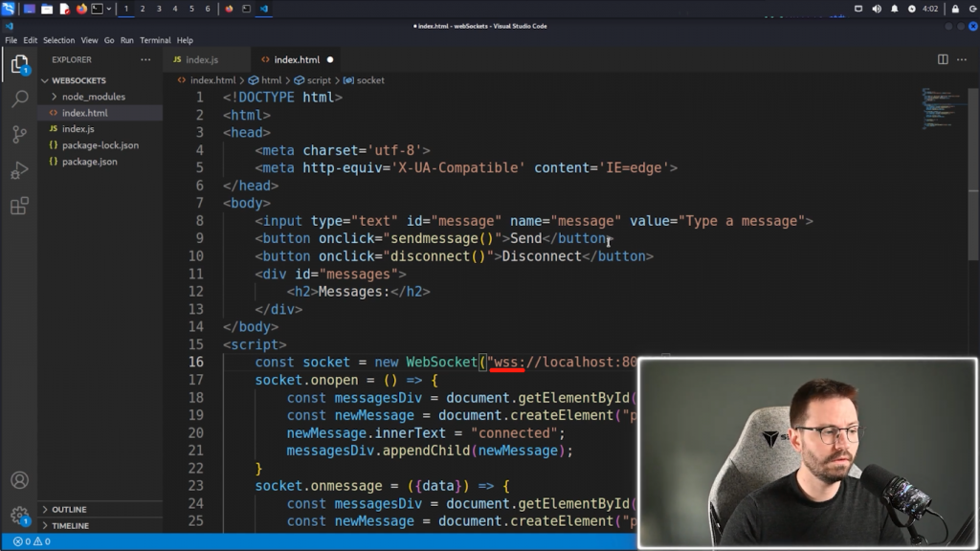Click the log out icon in the panel
980x551 pixels.
coord(972,9)
